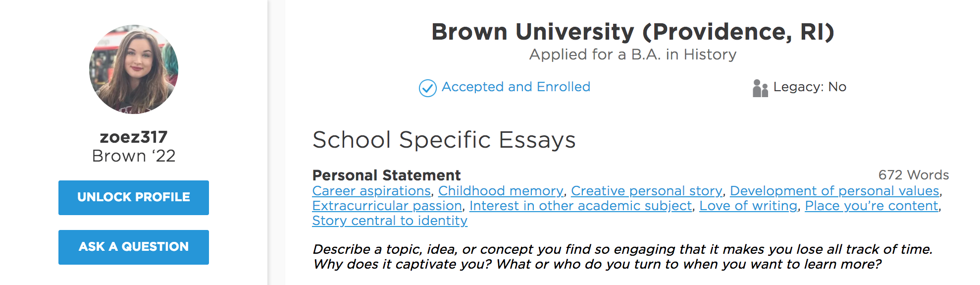Open the Career aspirations tag link
This screenshot has width=980, height=285.
click(371, 191)
